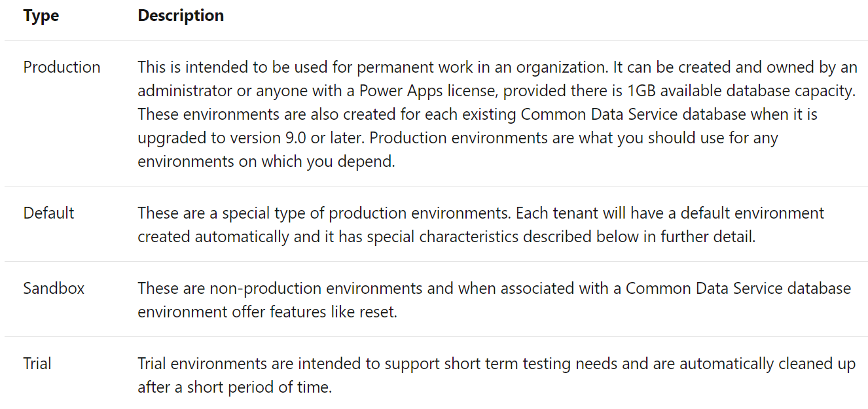Select the Sandbox type cell
Image resolution: width=868 pixels, height=409 pixels.
coord(54,289)
